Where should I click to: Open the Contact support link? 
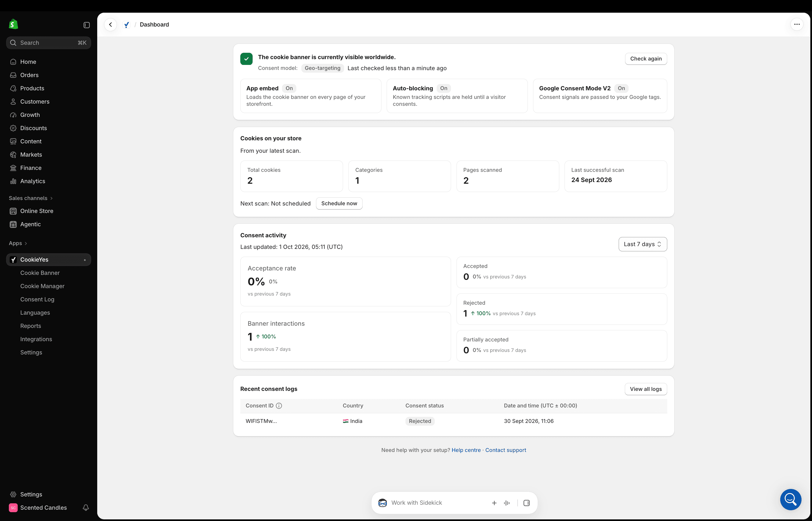[506, 450]
